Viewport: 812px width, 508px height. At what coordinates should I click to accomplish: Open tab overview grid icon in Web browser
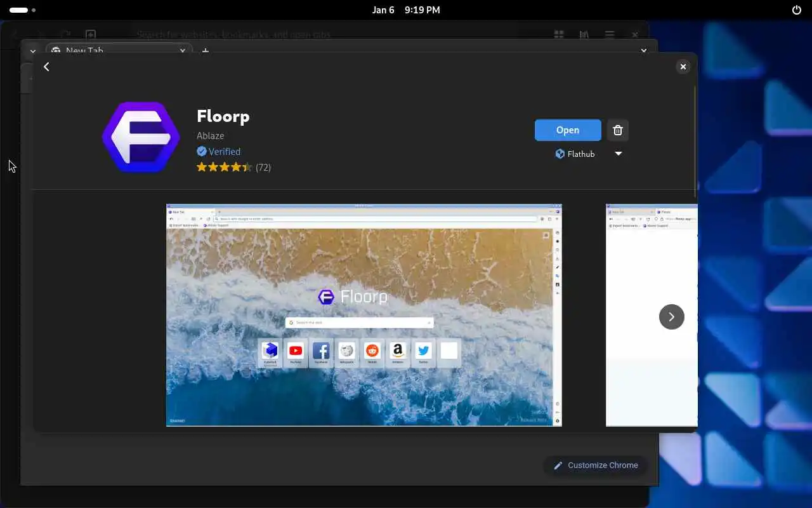[559, 34]
